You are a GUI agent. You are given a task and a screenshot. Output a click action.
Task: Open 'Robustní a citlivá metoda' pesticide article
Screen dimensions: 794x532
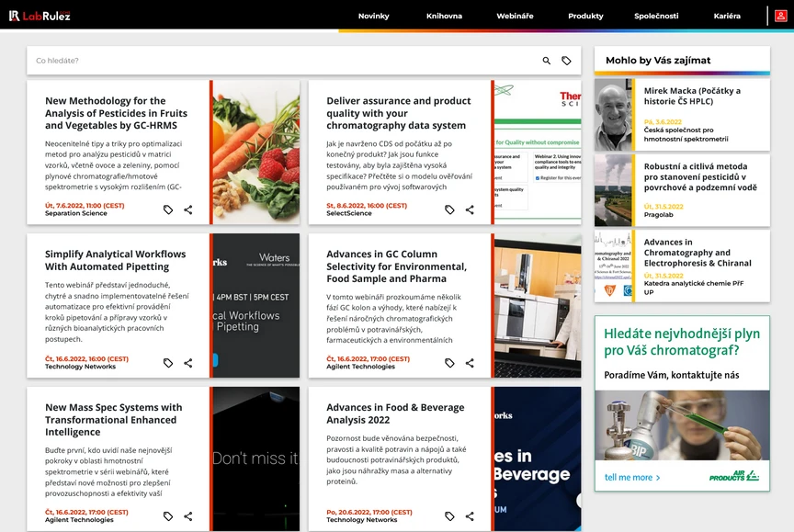coord(699,176)
